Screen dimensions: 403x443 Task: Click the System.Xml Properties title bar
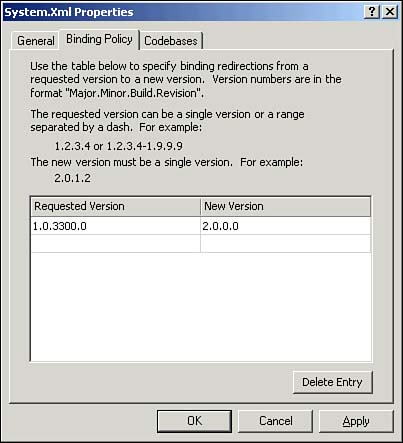click(183, 12)
